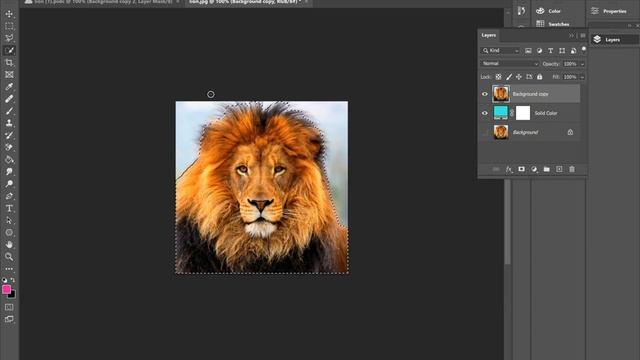
Task: Toggle type layer filter
Action: (x=551, y=51)
